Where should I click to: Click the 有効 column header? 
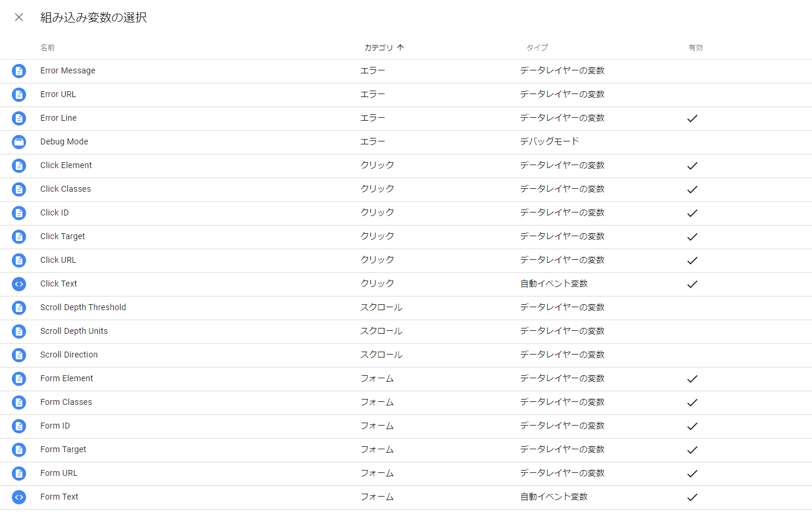tap(695, 48)
